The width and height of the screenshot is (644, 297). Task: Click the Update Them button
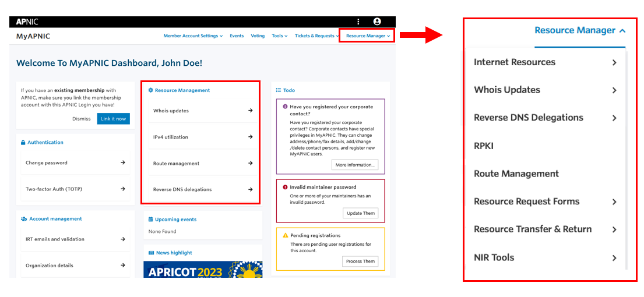point(361,213)
